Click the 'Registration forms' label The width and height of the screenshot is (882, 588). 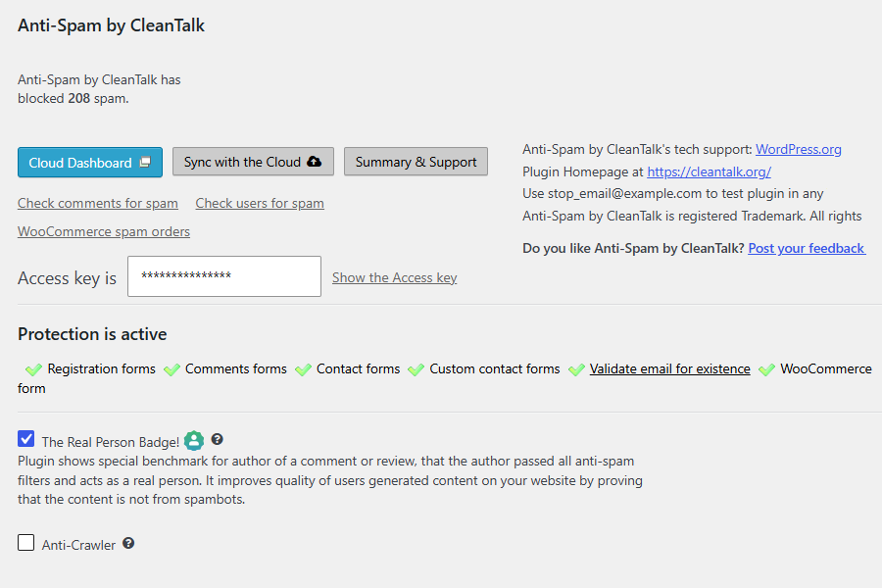tap(101, 368)
